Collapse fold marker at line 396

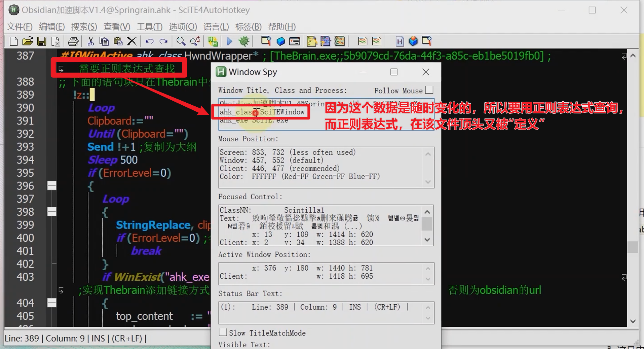coord(52,185)
